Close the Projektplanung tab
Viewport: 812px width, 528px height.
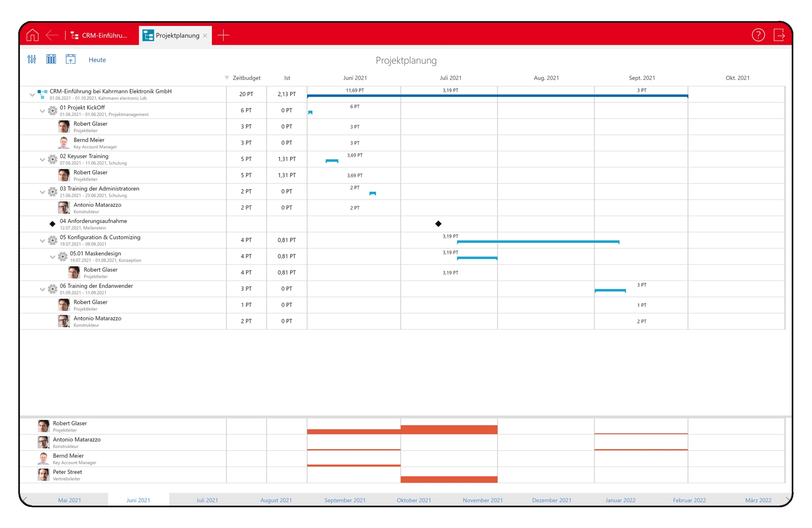205,36
